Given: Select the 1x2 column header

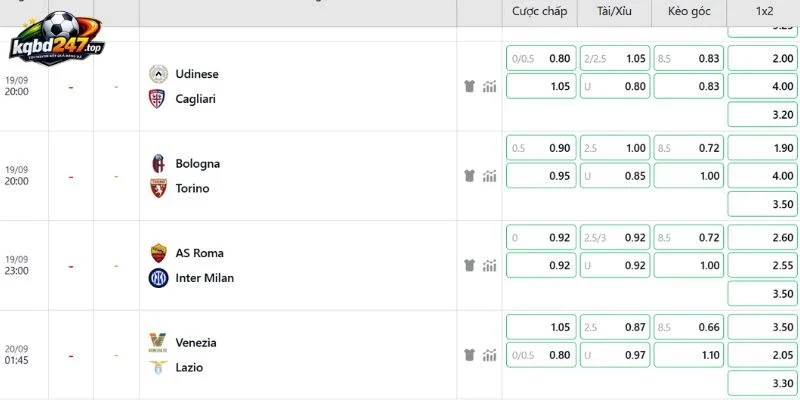Looking at the screenshot, I should 764,11.
